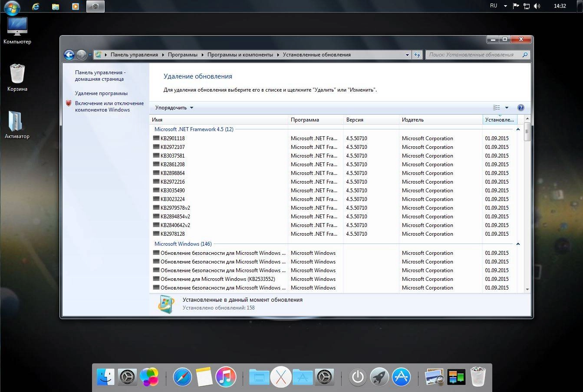Screen dimensions: 583x392
Task: Collapse the Microsoft Windows (146) group
Action: (518, 244)
